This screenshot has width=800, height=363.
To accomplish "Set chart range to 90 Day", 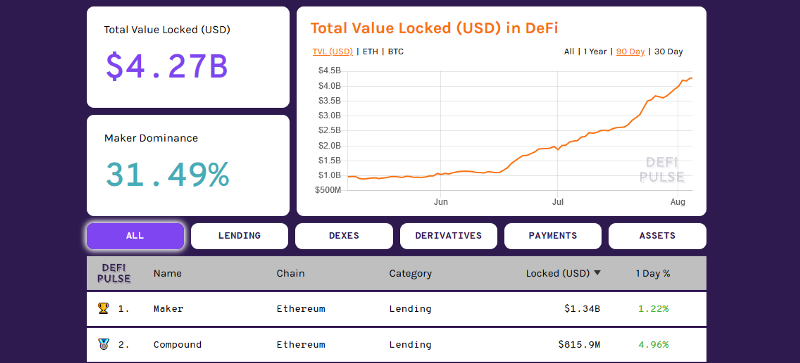I will coord(630,52).
